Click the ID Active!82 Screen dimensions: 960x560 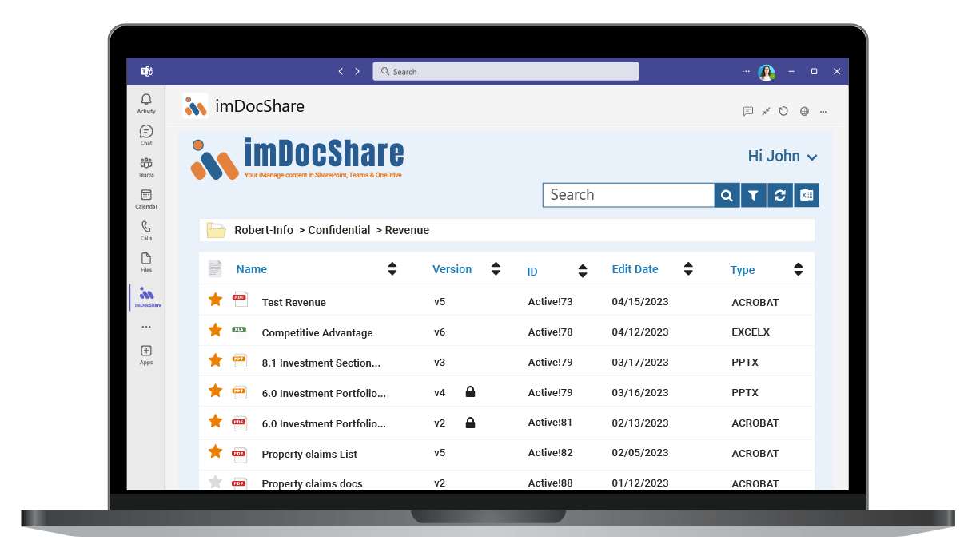point(551,453)
